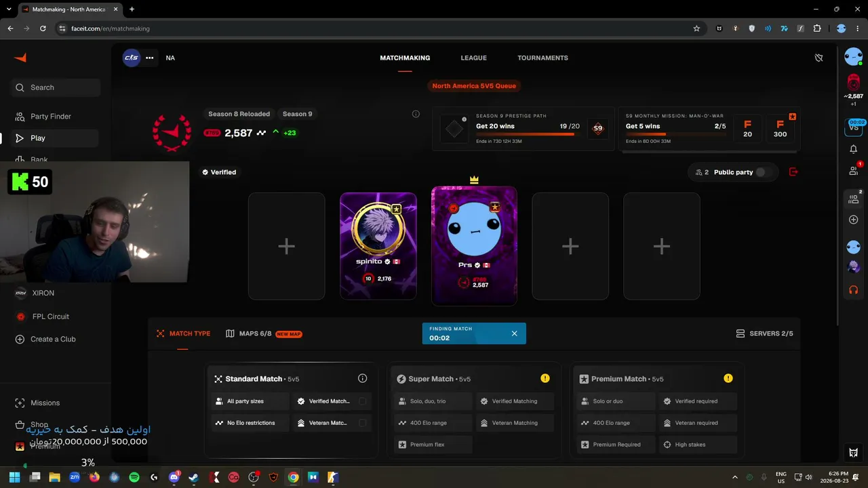Open the notifications bell
The height and width of the screenshot is (488, 868).
(854, 149)
